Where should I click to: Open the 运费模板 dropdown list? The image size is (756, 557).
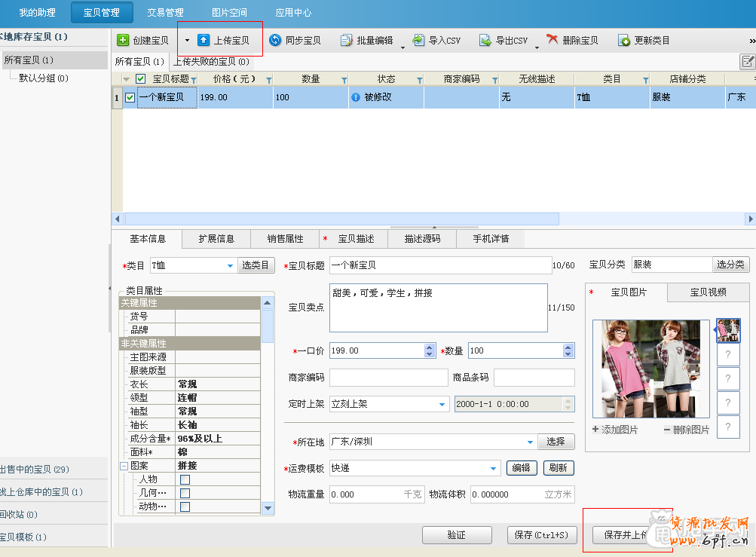pyautogui.click(x=494, y=468)
